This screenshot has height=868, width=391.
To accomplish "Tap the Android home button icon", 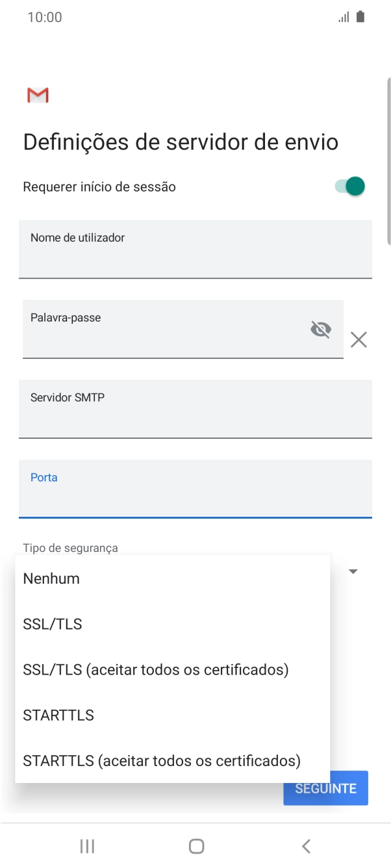I will (196, 846).
